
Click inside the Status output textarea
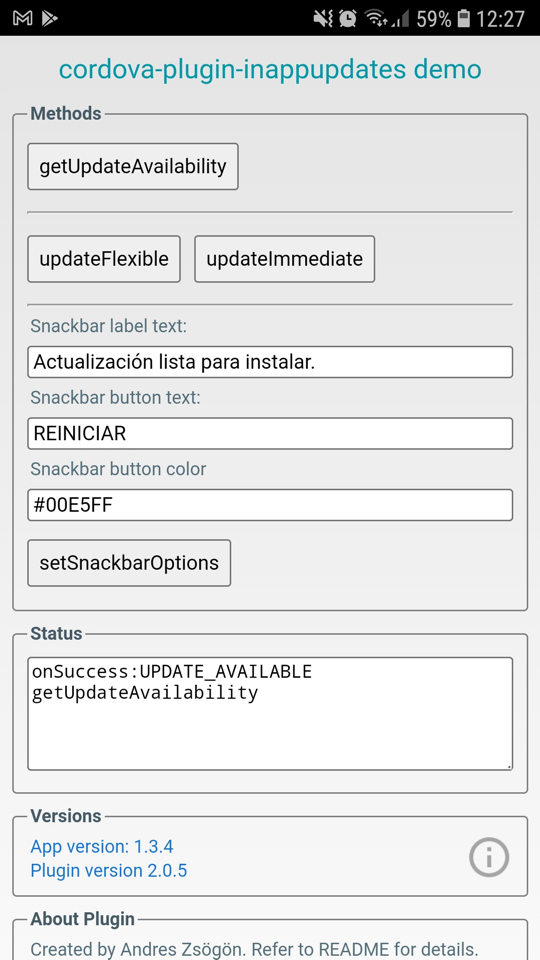tap(270, 714)
